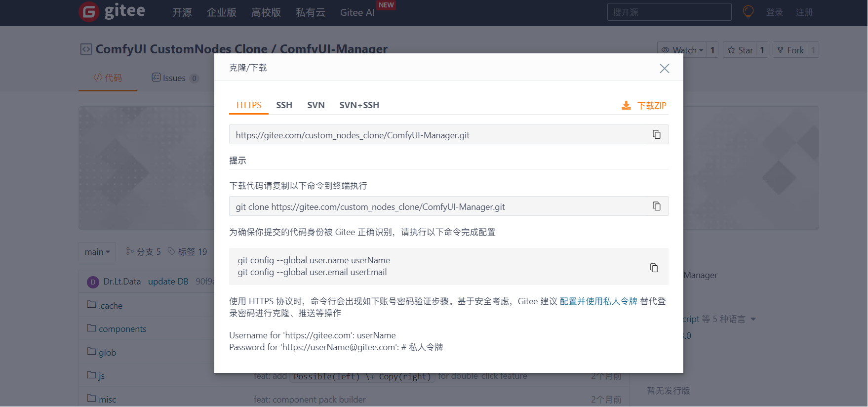Image resolution: width=868 pixels, height=407 pixels.
Task: Open the misc folder
Action: point(108,400)
